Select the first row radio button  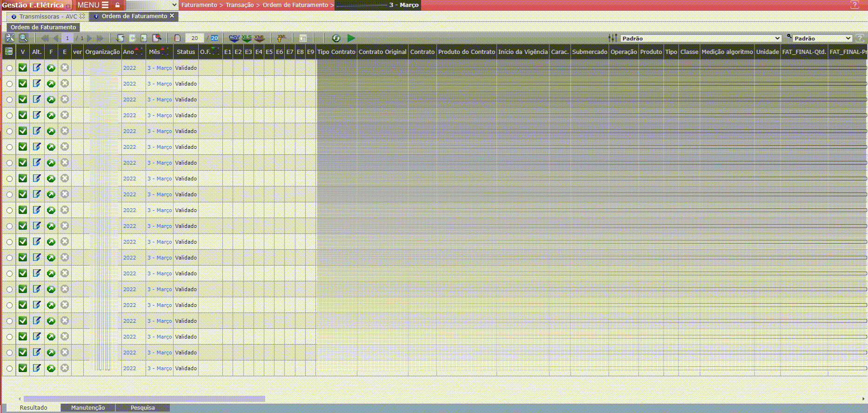[x=9, y=68]
